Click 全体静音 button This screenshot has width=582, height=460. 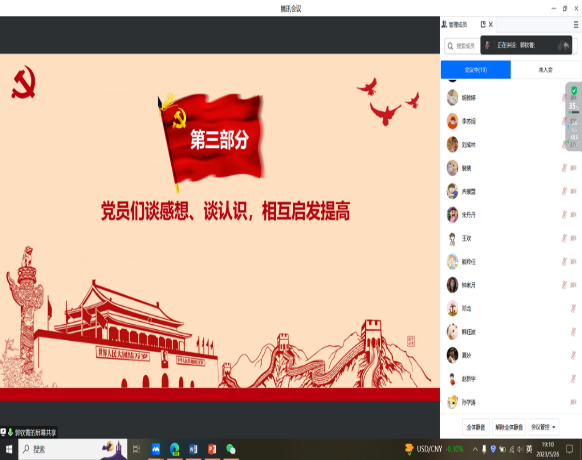pyautogui.click(x=476, y=427)
